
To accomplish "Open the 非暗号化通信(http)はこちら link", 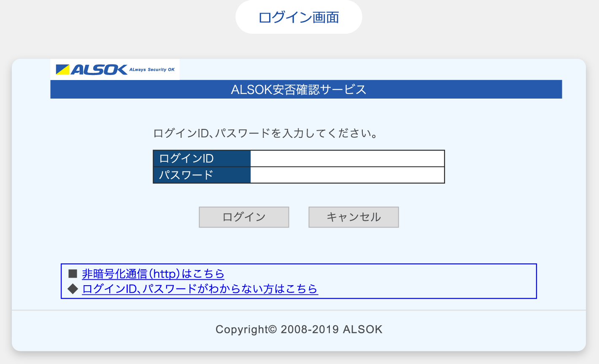I will [x=153, y=274].
